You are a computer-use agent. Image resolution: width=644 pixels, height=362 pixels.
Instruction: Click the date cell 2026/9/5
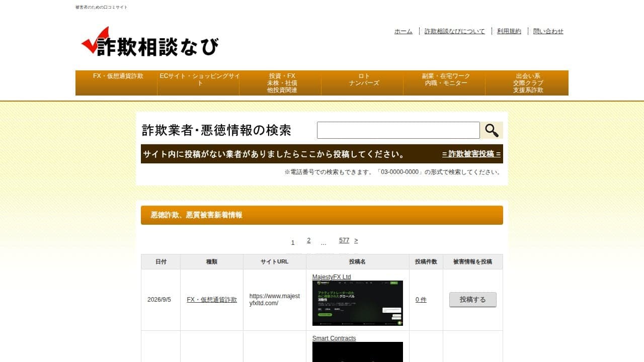[159, 300]
